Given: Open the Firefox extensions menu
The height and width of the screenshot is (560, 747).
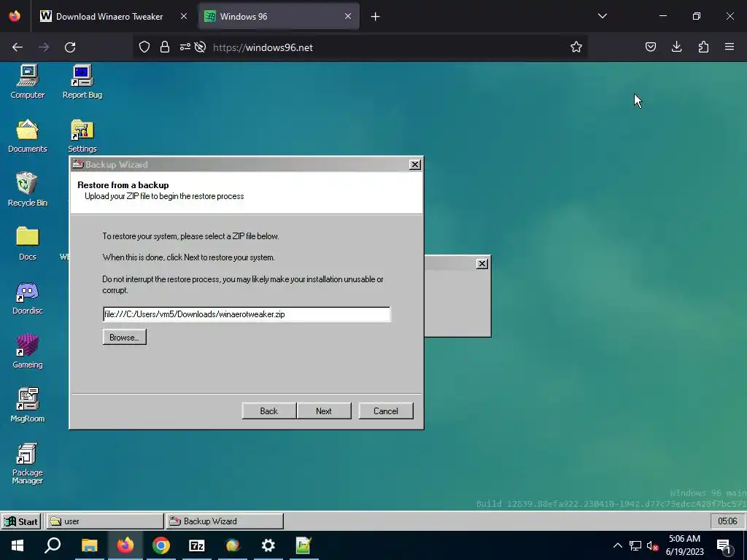Looking at the screenshot, I should (703, 47).
